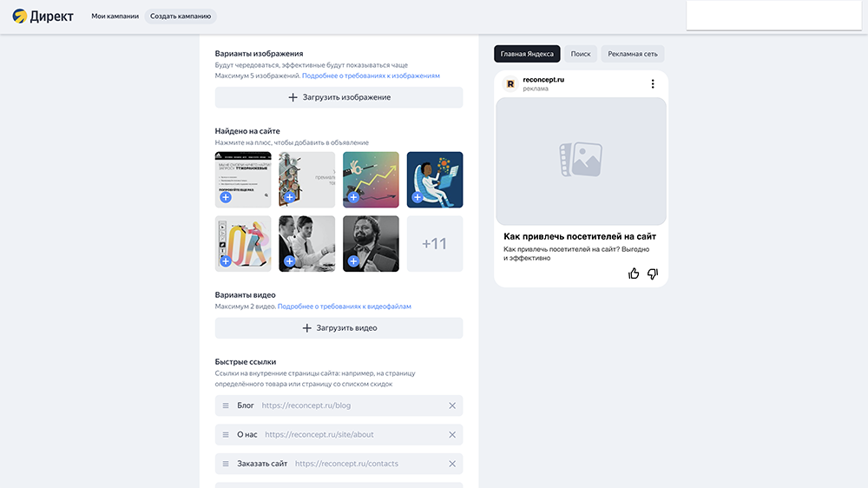This screenshot has width=868, height=488.
Task: Switch to the Поиск preview tab
Action: tap(581, 54)
